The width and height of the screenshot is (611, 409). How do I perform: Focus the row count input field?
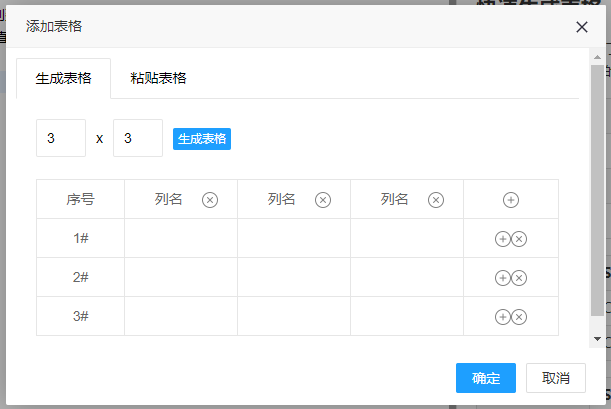(x=60, y=139)
